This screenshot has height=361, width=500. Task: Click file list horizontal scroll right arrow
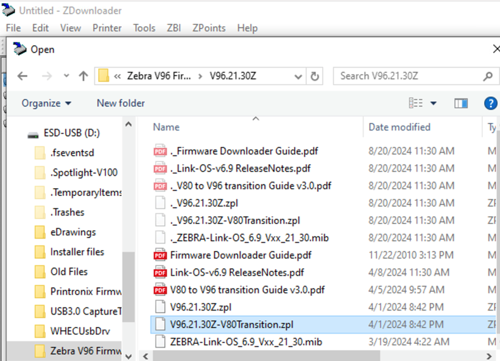489,356
